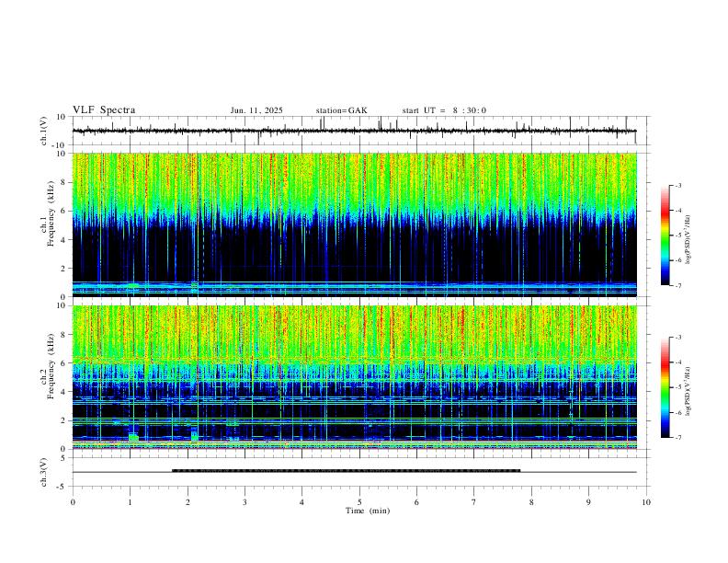
Task: Click the green burst near minute 1 in ch.2 spectrogram
Action: (x=133, y=437)
